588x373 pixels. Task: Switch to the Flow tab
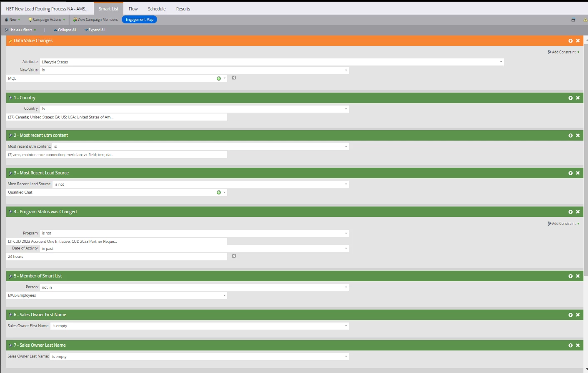[133, 9]
